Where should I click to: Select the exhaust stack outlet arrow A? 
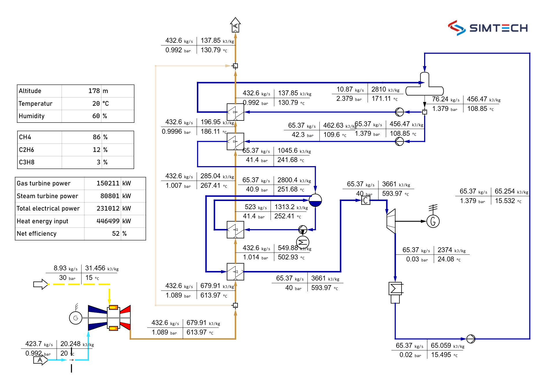click(236, 25)
